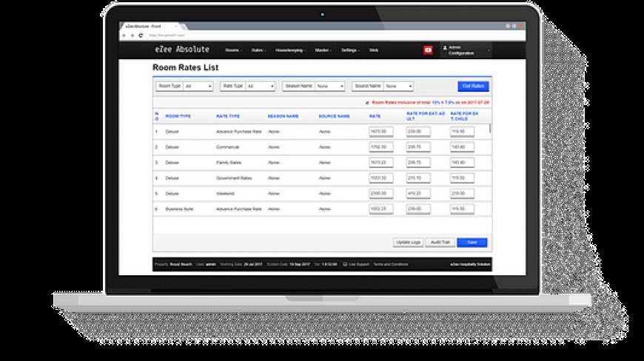
Task: Click the ROOM TYPE column header
Action: [178, 116]
